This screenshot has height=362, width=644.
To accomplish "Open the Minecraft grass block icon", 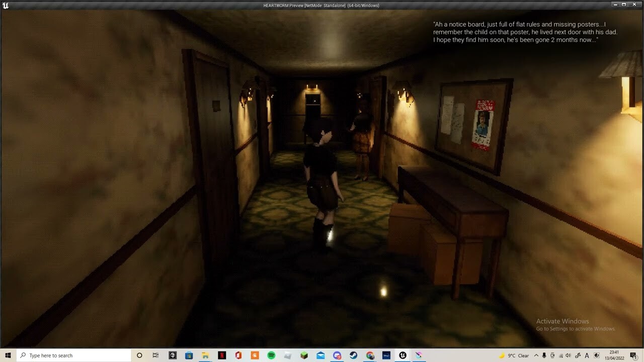I will (304, 355).
